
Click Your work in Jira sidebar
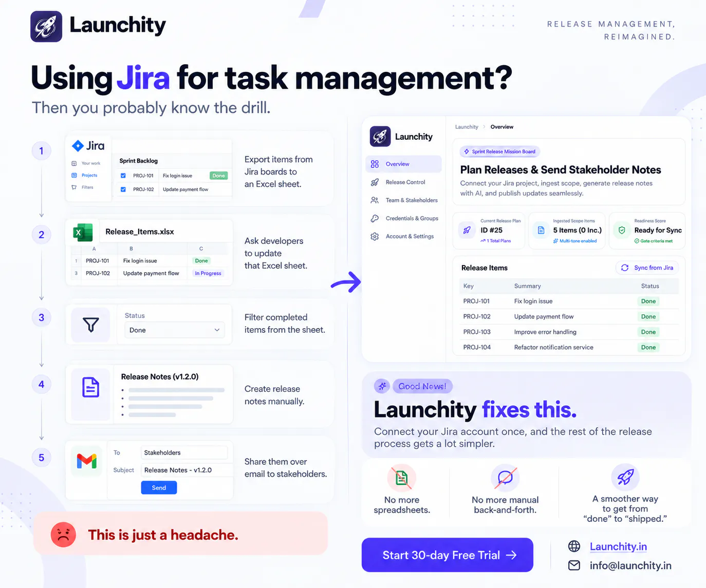point(86,163)
